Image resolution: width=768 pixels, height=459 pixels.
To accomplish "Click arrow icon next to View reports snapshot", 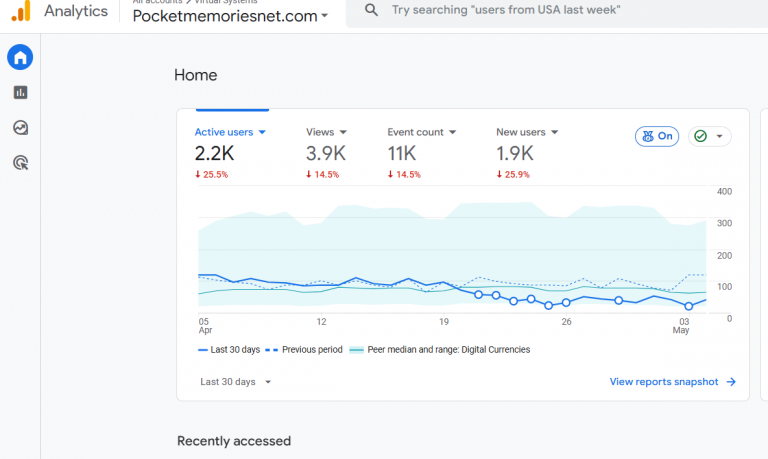I will (731, 382).
